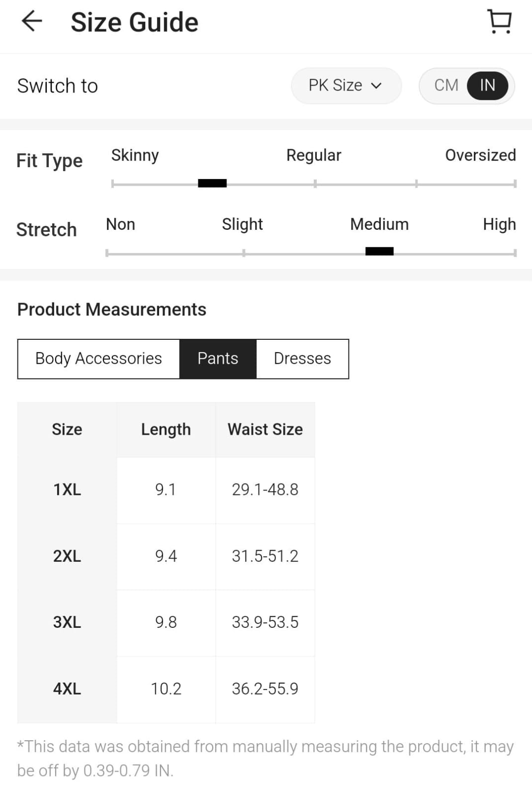
Task: Tap the back arrow icon
Action: click(32, 21)
